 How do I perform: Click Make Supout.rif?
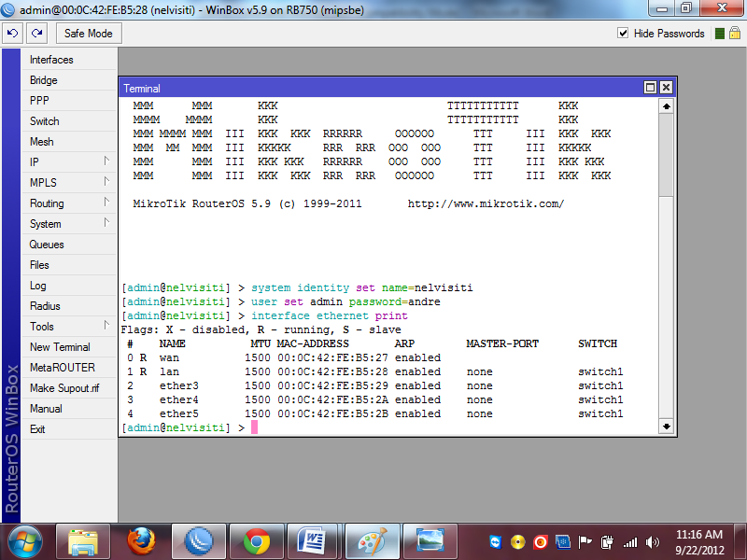69,388
